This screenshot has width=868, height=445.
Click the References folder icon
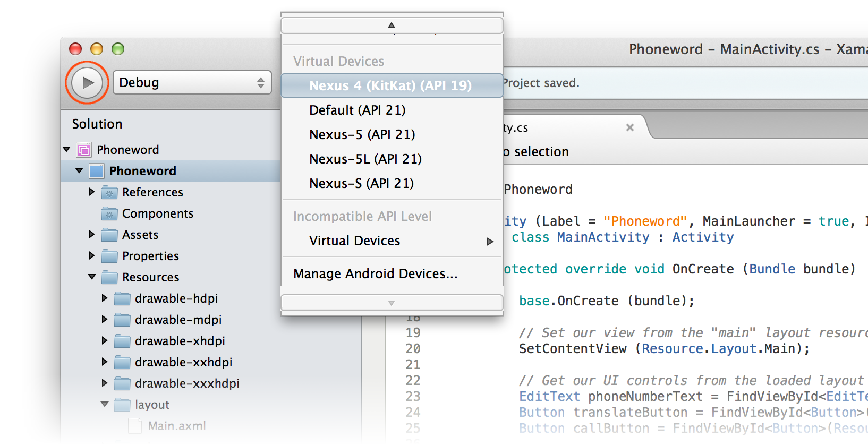pyautogui.click(x=109, y=192)
